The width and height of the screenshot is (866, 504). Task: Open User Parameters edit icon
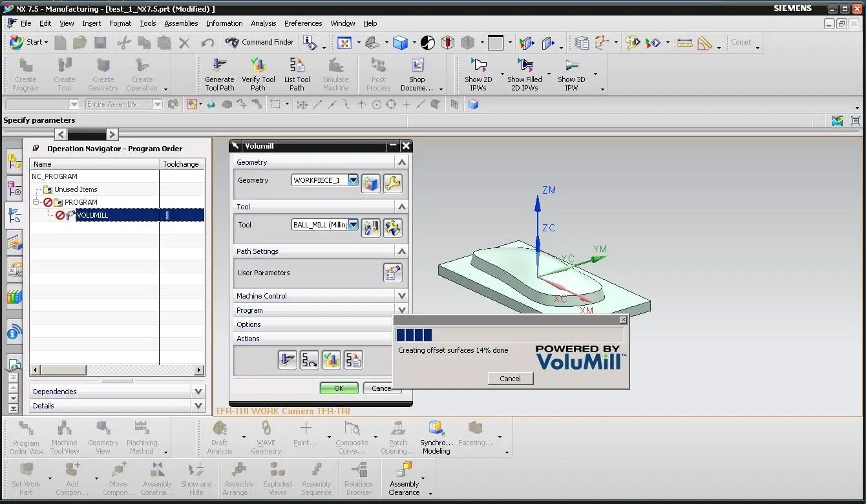(x=392, y=273)
